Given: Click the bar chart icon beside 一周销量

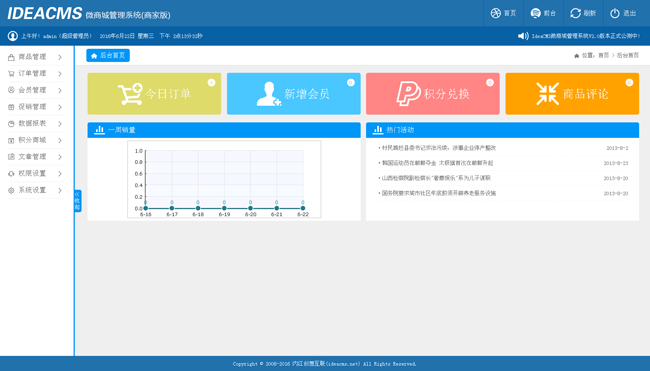Looking at the screenshot, I should click(99, 130).
